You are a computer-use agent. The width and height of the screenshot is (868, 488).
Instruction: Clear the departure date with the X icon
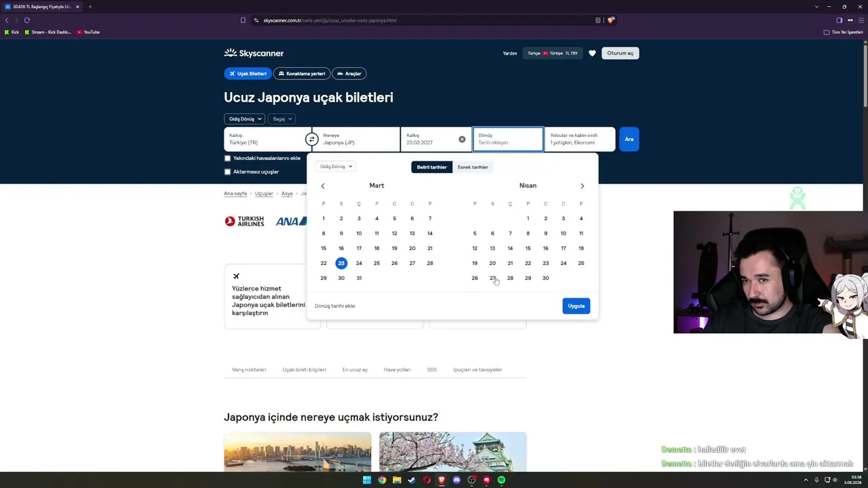tap(462, 139)
